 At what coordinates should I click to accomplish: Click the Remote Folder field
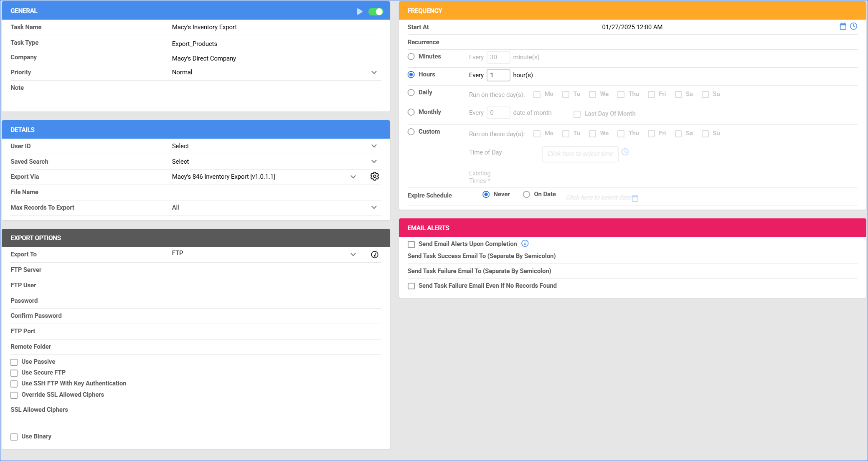pos(277,347)
